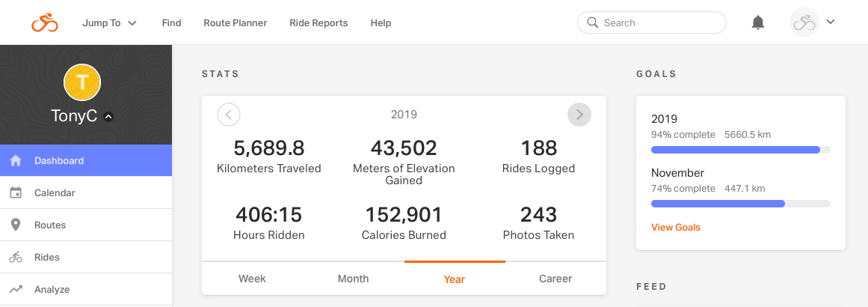Click the 2019 goal progress bar

(740, 150)
